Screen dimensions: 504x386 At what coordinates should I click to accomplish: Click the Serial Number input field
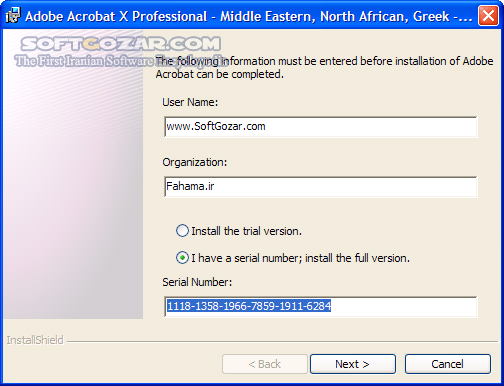coord(321,307)
